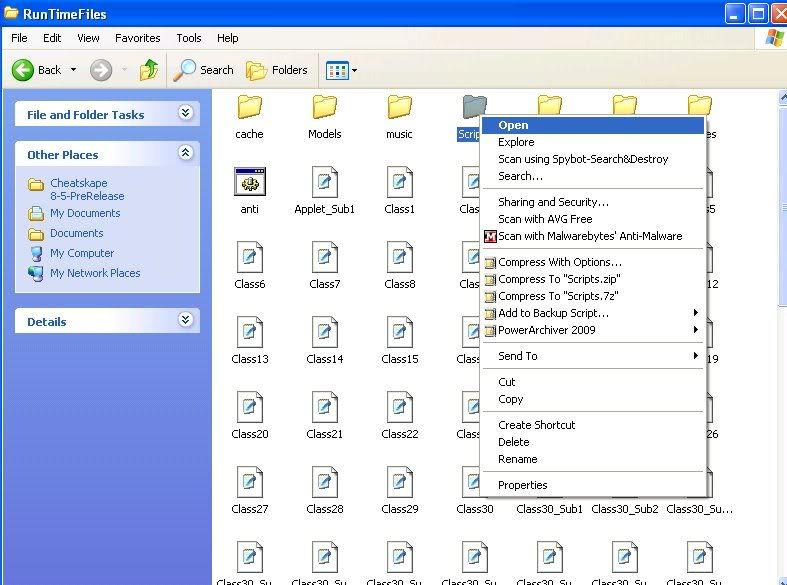Open the Search toolbar button
The height and width of the screenshot is (585, 787).
[204, 70]
